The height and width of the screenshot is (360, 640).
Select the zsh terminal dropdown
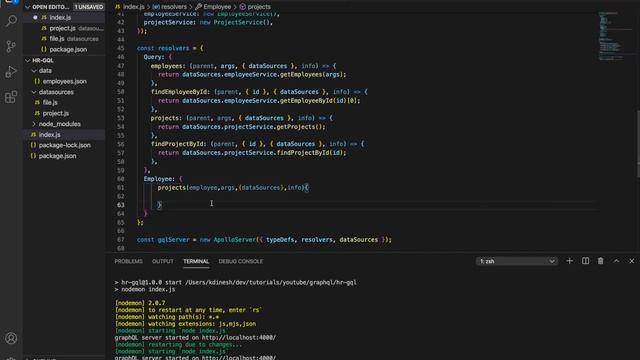click(x=517, y=261)
